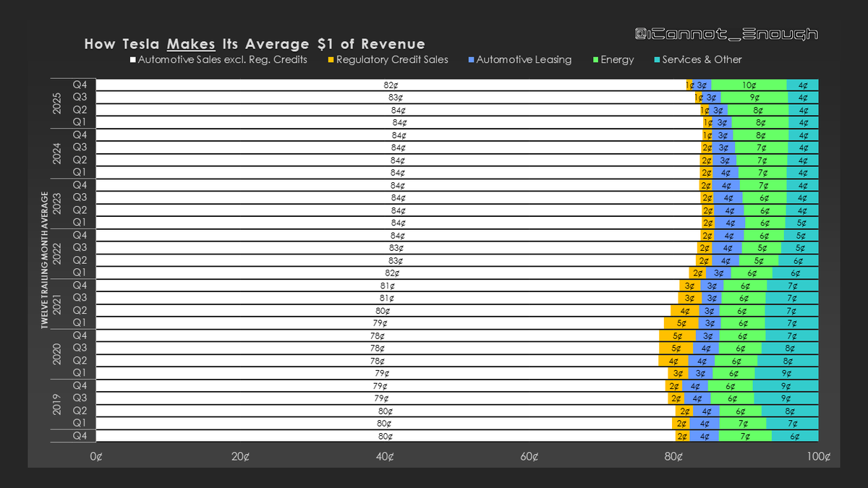Click the Q2 label in the 2022 group
This screenshot has height=488, width=868.
point(80,260)
